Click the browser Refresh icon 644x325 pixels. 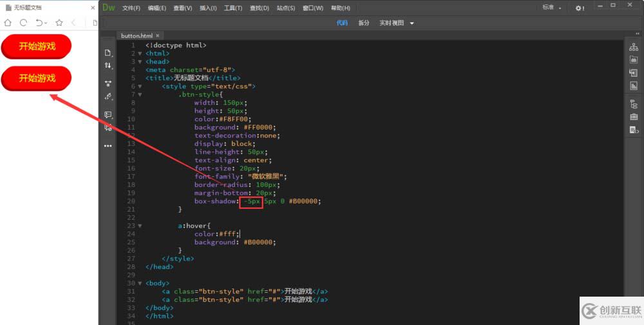point(23,23)
